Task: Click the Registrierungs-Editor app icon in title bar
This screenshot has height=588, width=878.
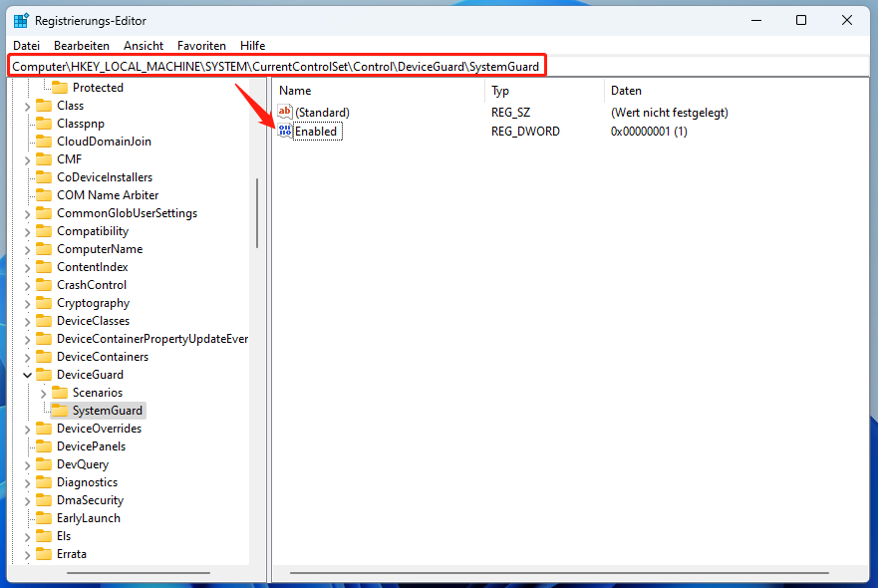Action: (21, 21)
